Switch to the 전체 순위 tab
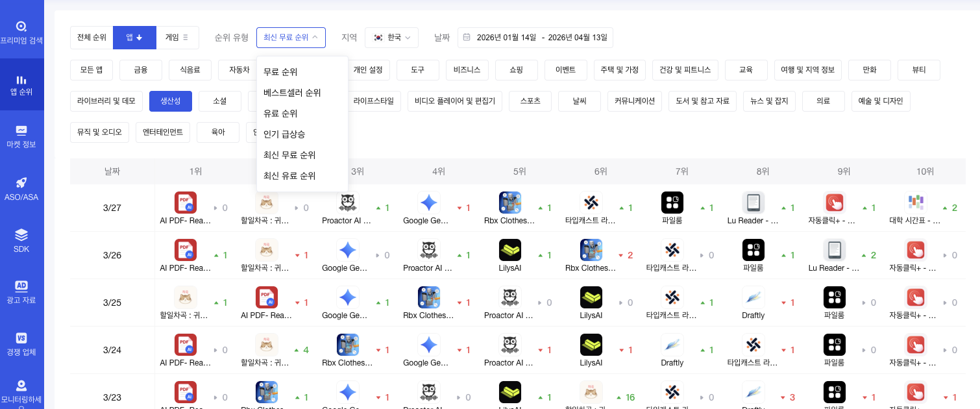 pos(91,38)
